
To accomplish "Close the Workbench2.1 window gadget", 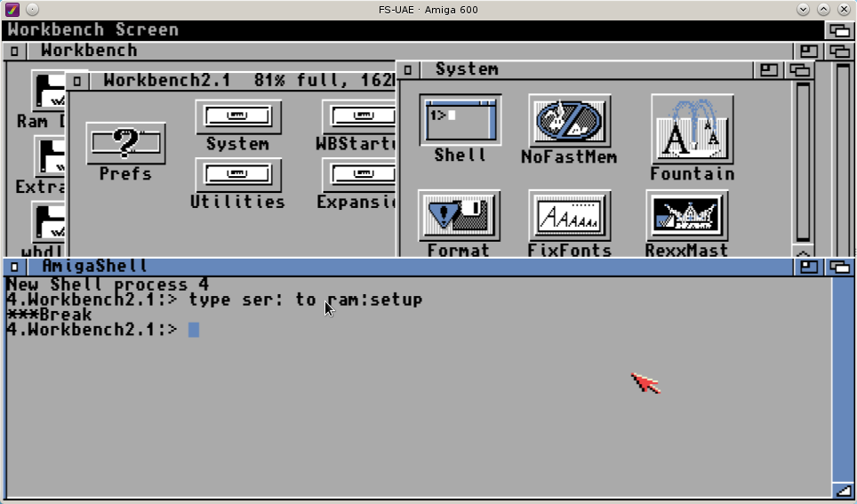I will click(x=77, y=81).
